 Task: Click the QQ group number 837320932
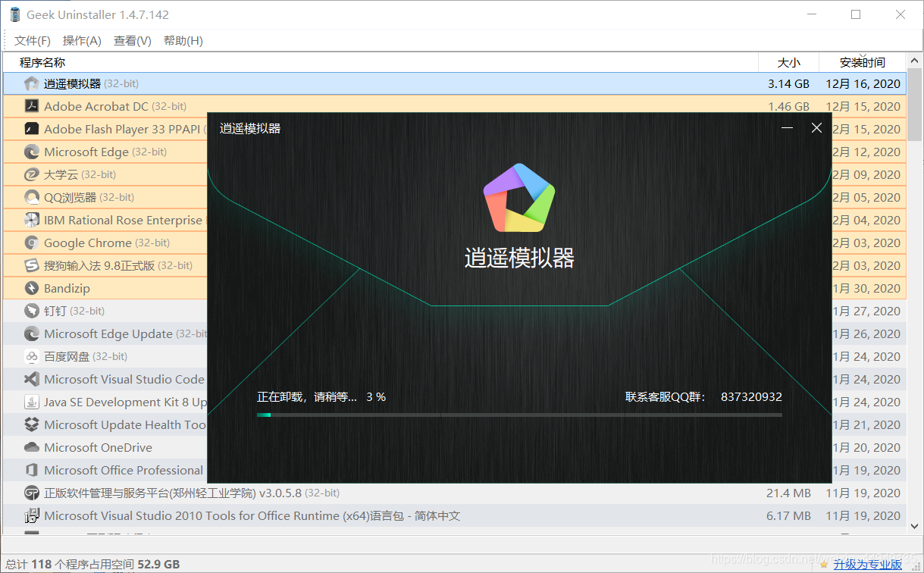click(x=751, y=396)
